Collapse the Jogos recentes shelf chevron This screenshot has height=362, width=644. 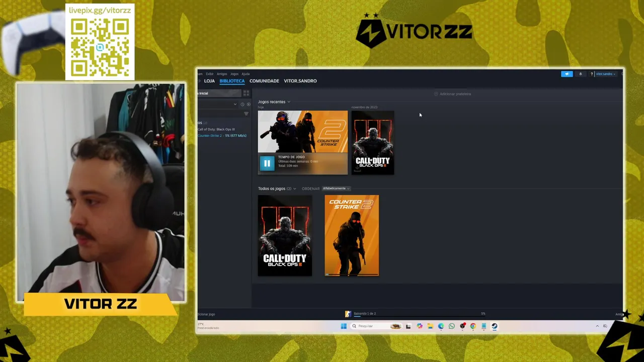pos(289,102)
